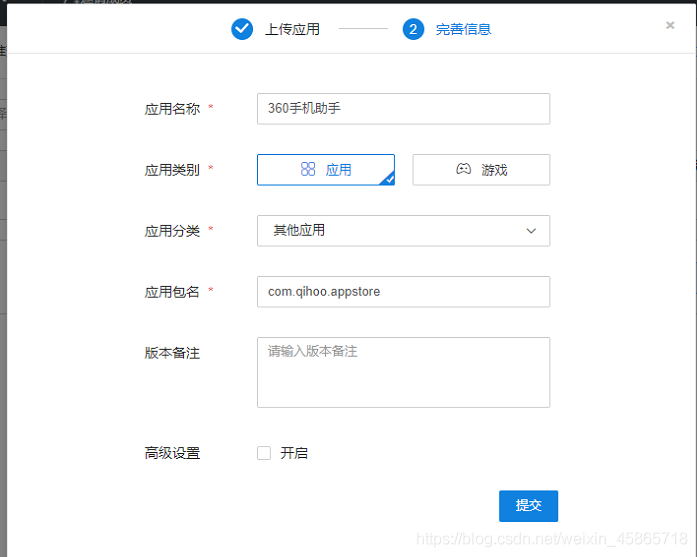Click the step 2 circle icon
697x557 pixels.
coord(413,29)
